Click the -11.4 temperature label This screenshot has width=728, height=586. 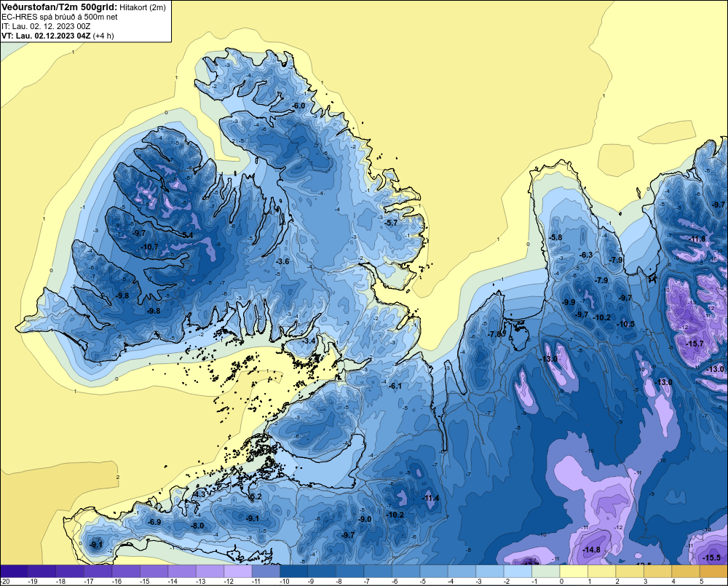[430, 498]
